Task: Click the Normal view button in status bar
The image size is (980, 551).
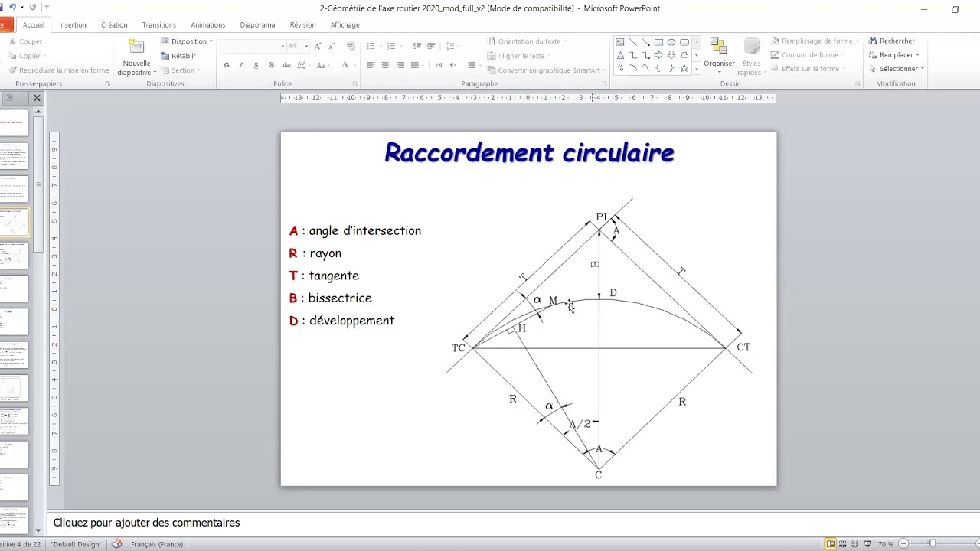Action: click(x=831, y=544)
